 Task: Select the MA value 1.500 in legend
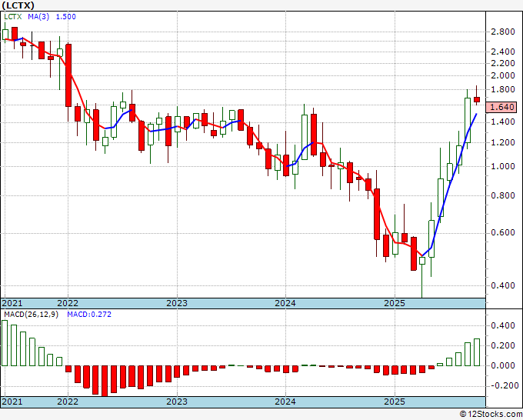click(x=65, y=17)
